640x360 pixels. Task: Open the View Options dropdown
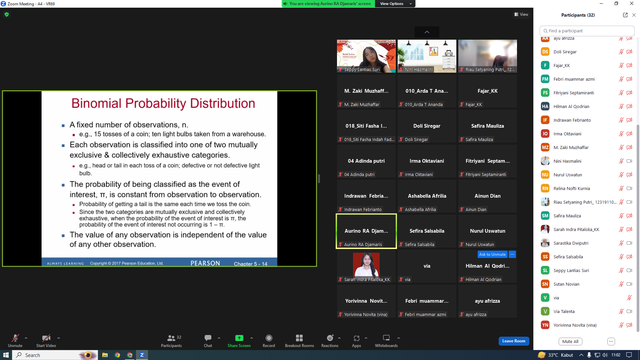[x=395, y=4]
